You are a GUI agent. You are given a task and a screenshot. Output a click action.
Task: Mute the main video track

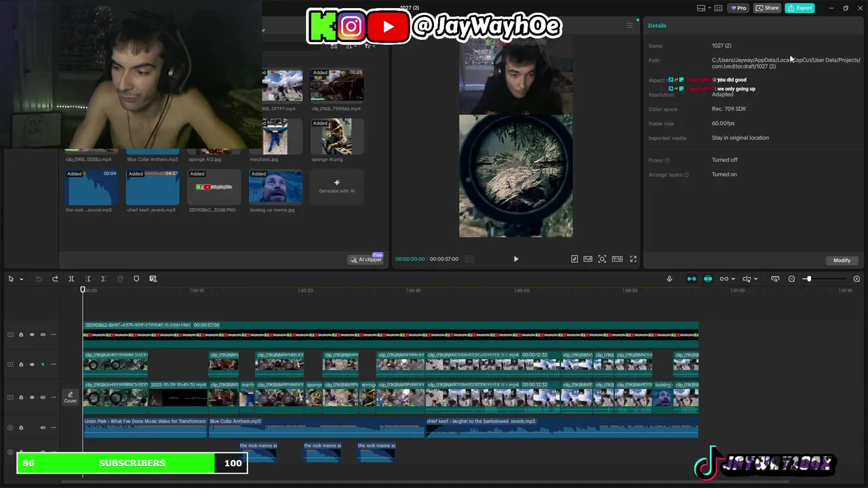43,397
